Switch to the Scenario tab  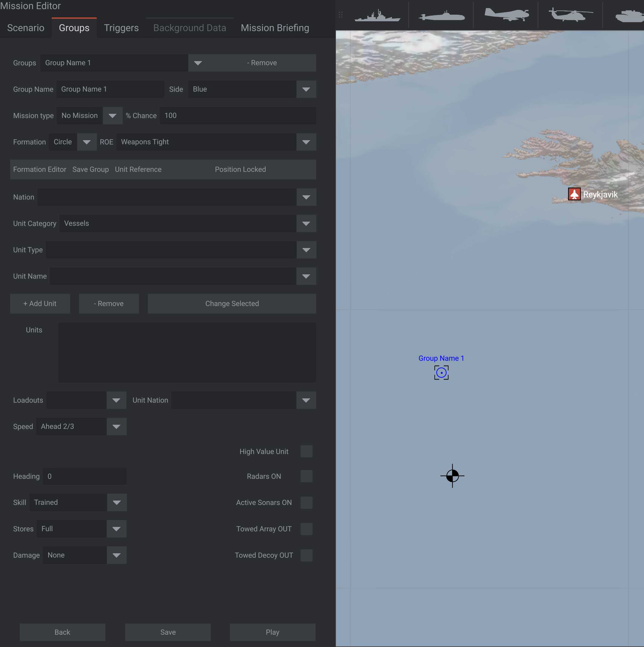point(25,27)
